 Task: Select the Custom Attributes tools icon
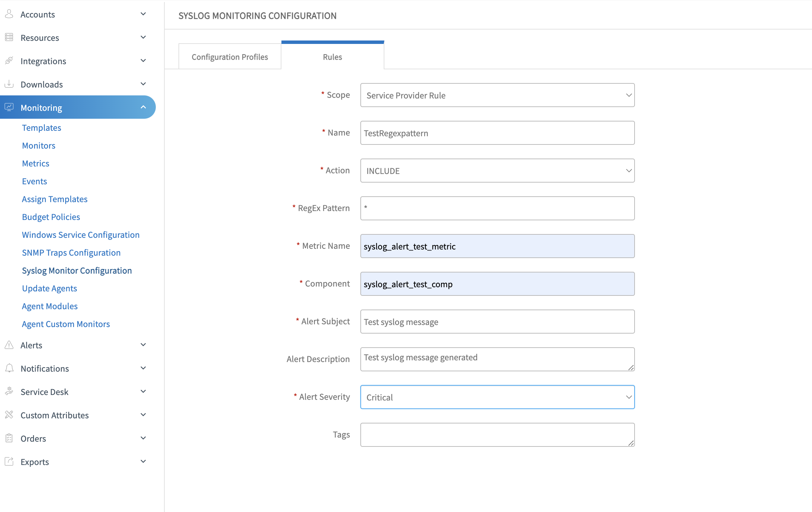pyautogui.click(x=9, y=415)
